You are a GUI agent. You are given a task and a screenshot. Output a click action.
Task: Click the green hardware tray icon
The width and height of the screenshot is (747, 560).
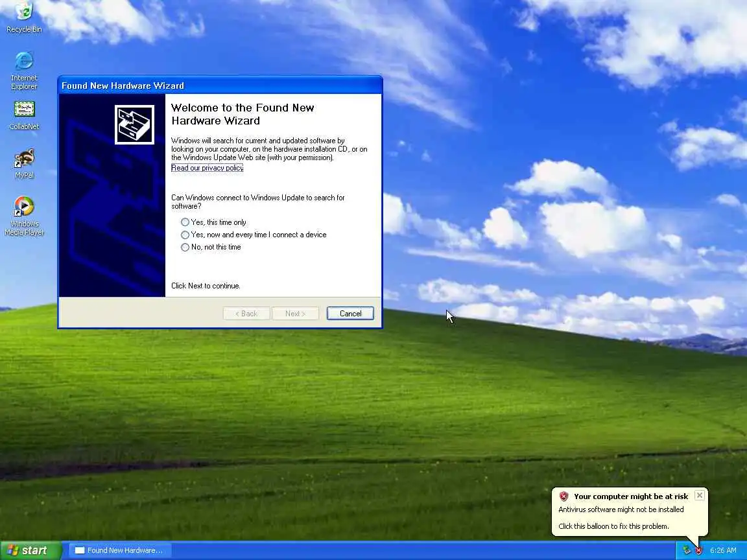pyautogui.click(x=687, y=550)
